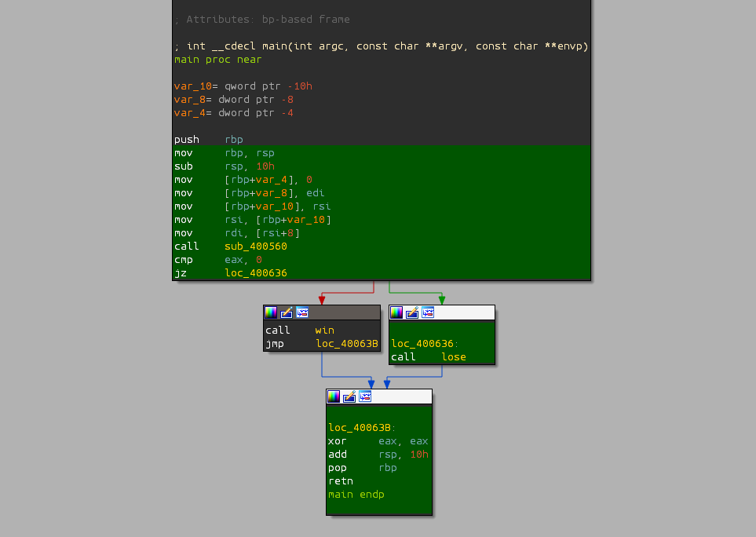
Task: Open the color picker icon of the loc_40063B block
Action: (334, 396)
